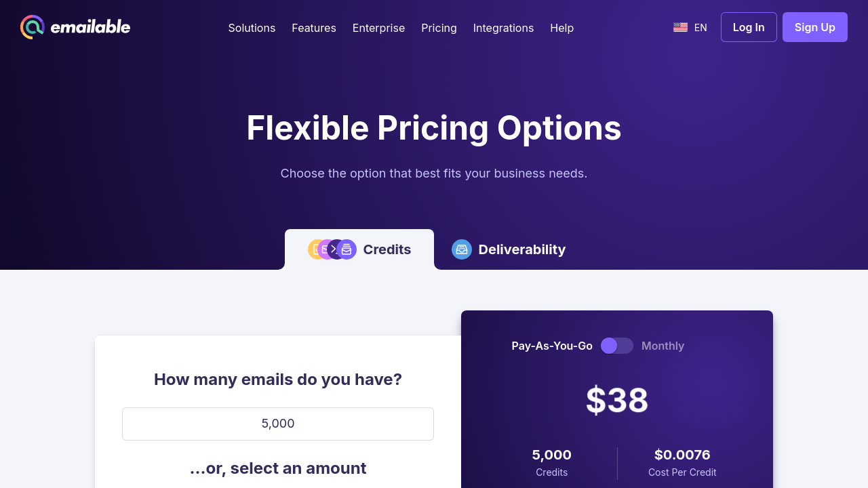
Task: Open the Help menu item
Action: [561, 28]
